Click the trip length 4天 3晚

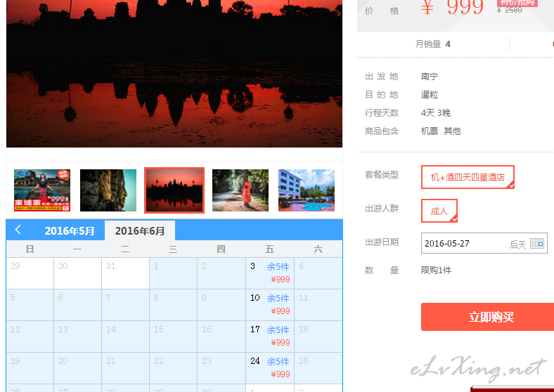pyautogui.click(x=436, y=113)
